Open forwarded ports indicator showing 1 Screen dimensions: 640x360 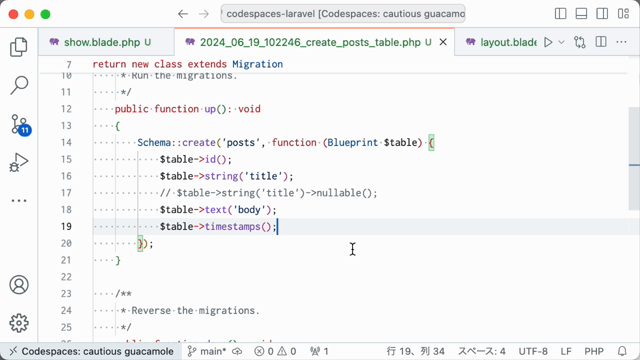tap(319, 351)
